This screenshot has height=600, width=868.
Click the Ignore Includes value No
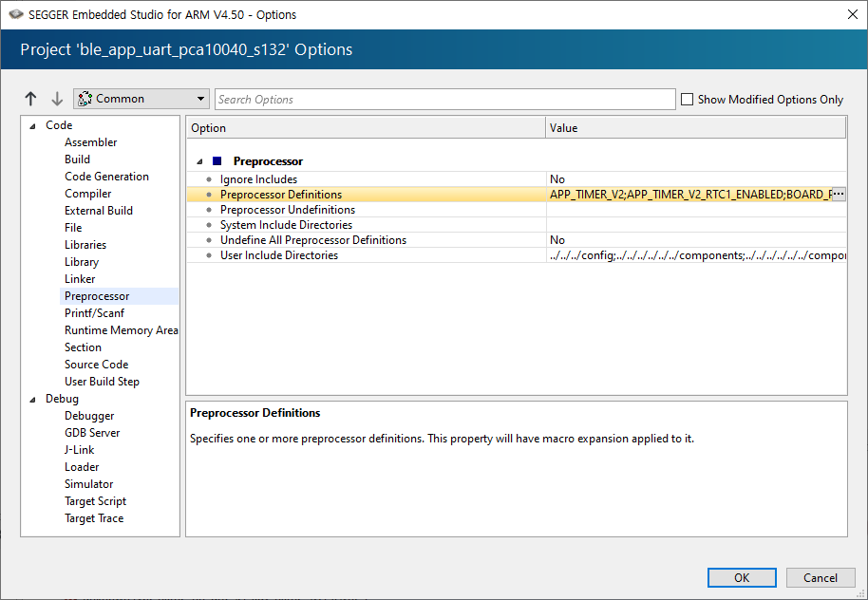pos(557,179)
